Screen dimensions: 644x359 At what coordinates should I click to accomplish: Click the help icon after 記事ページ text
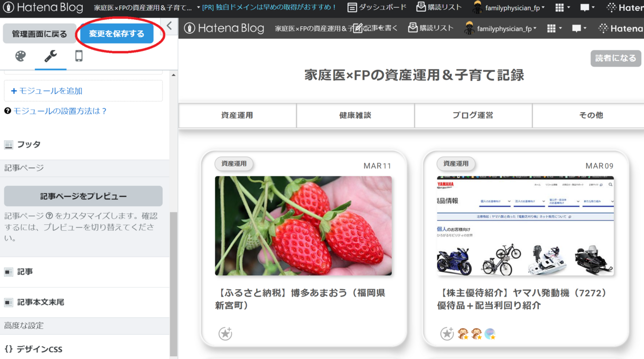pos(49,216)
